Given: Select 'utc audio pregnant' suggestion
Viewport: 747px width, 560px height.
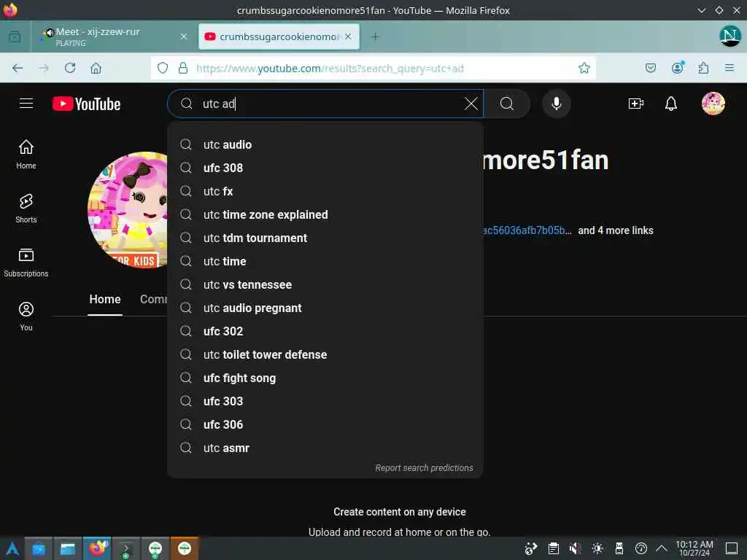Looking at the screenshot, I should (x=325, y=308).
